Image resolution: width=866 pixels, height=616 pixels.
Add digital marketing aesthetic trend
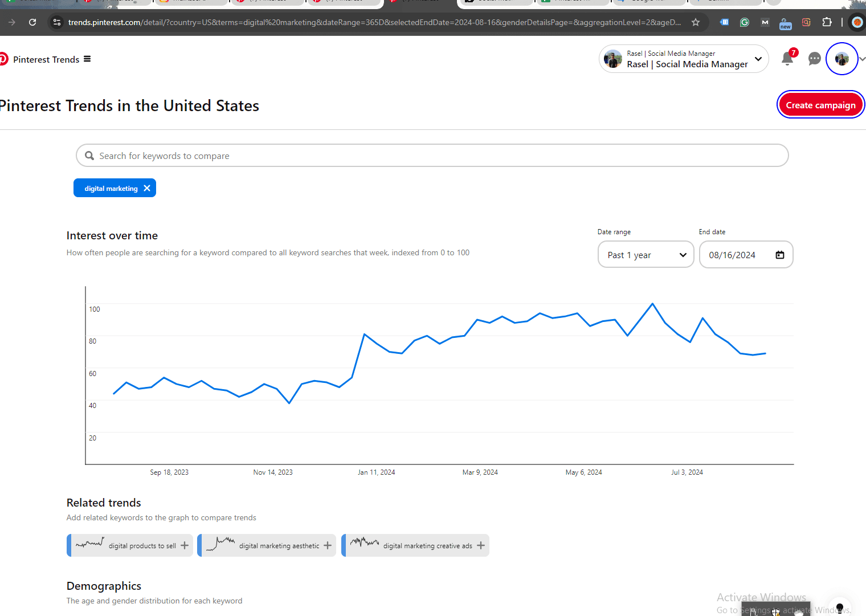(267, 545)
